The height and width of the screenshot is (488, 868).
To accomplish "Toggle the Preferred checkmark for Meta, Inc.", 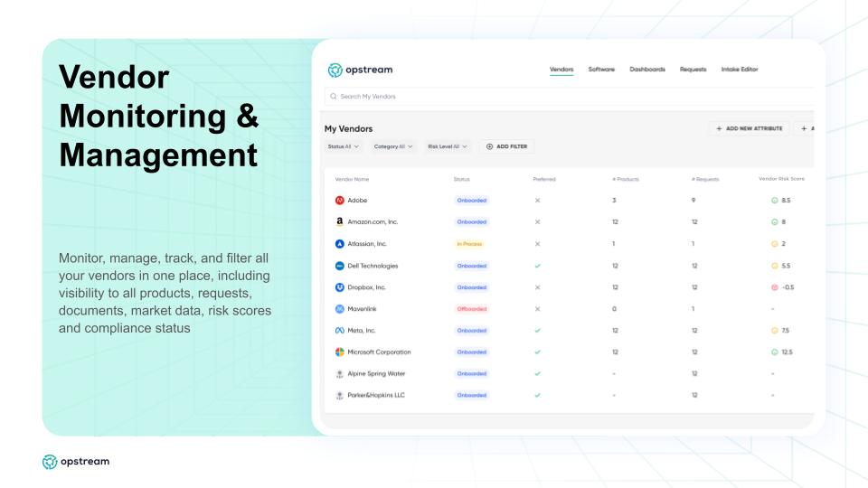I will tap(537, 331).
